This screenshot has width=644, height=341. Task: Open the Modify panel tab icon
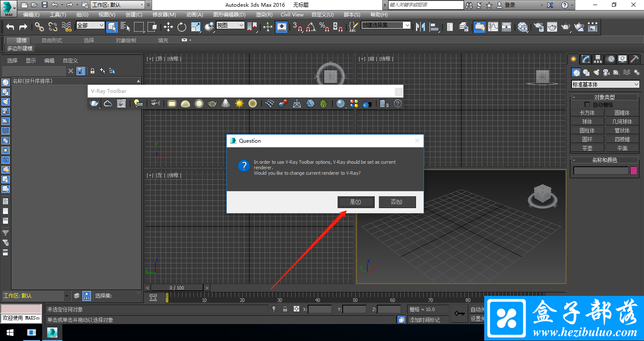[585, 59]
